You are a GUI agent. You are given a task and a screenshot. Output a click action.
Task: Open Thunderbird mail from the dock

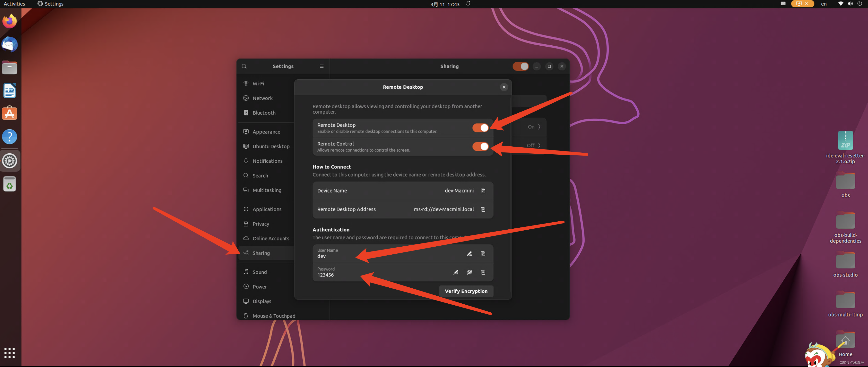tap(9, 44)
